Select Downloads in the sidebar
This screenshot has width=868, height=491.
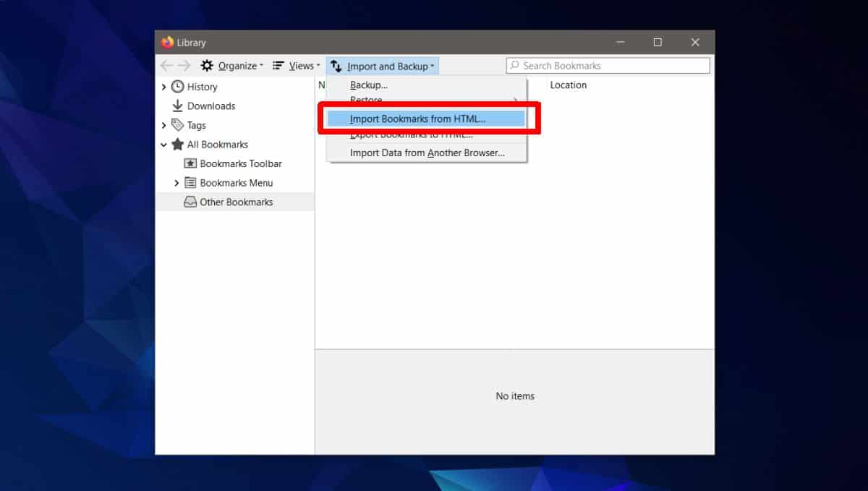click(211, 106)
